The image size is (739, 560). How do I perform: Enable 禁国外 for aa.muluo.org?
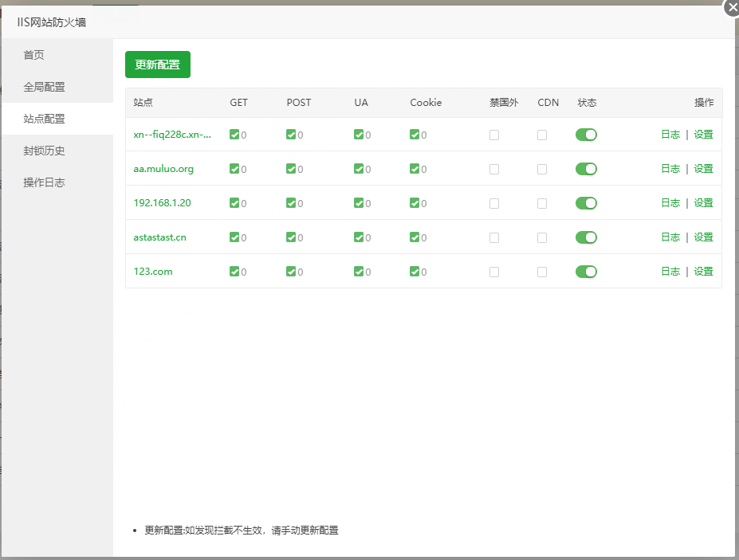click(494, 169)
